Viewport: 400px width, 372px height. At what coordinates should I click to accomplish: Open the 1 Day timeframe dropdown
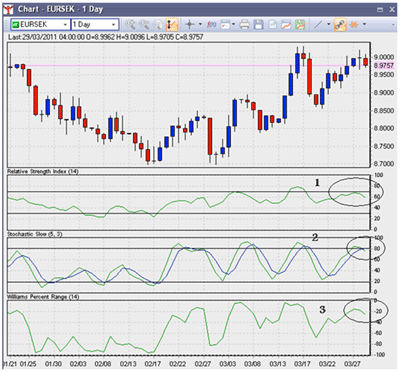[113, 25]
